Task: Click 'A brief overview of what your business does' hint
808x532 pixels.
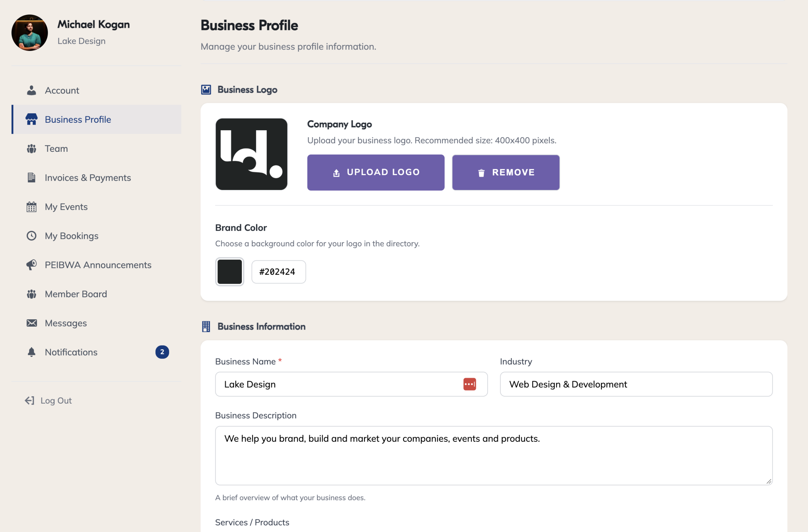Action: tap(290, 498)
